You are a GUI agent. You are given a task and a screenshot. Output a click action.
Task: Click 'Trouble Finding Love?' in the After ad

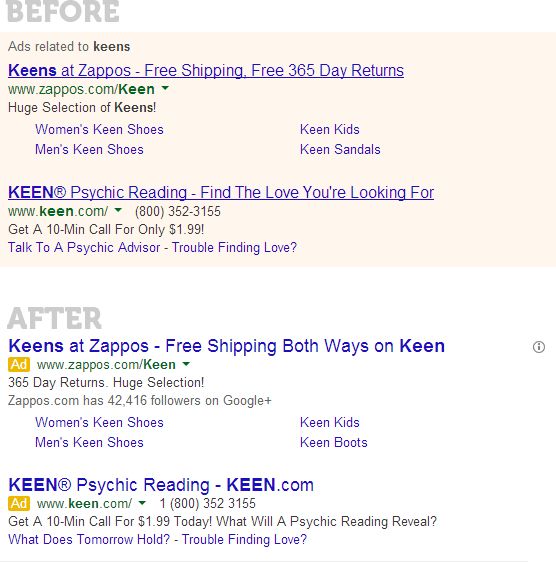tap(244, 539)
